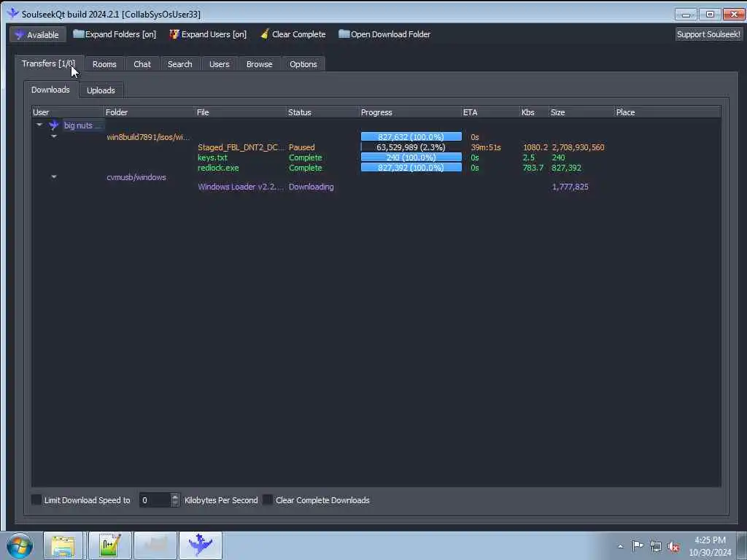This screenshot has width=747, height=560.
Task: Sort by the Progress column header
Action: 410,112
